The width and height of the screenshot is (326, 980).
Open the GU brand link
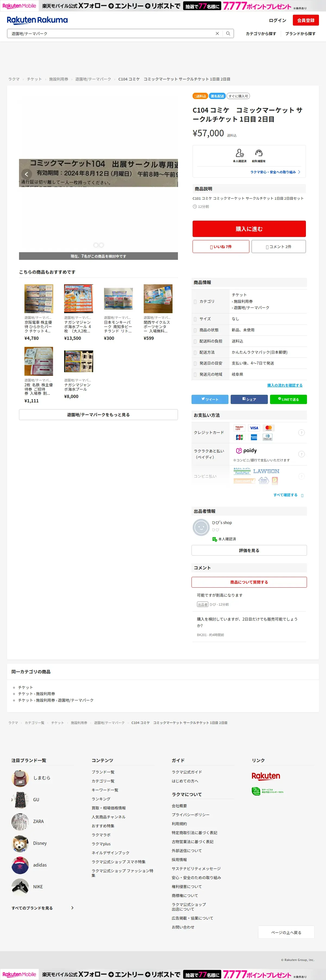click(x=36, y=799)
